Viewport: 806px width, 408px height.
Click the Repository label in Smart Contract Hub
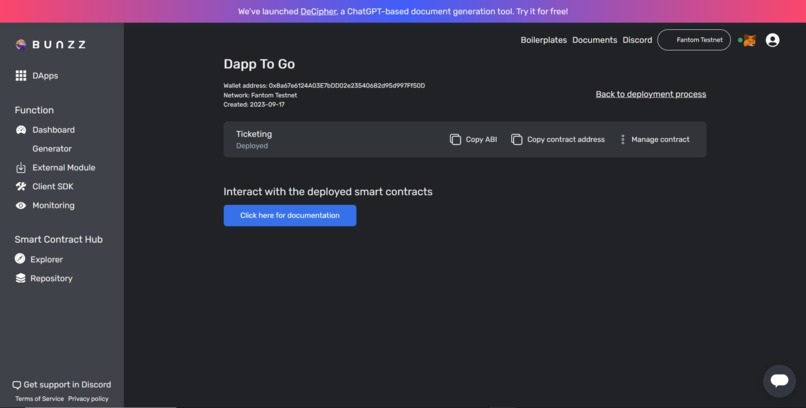(51, 279)
